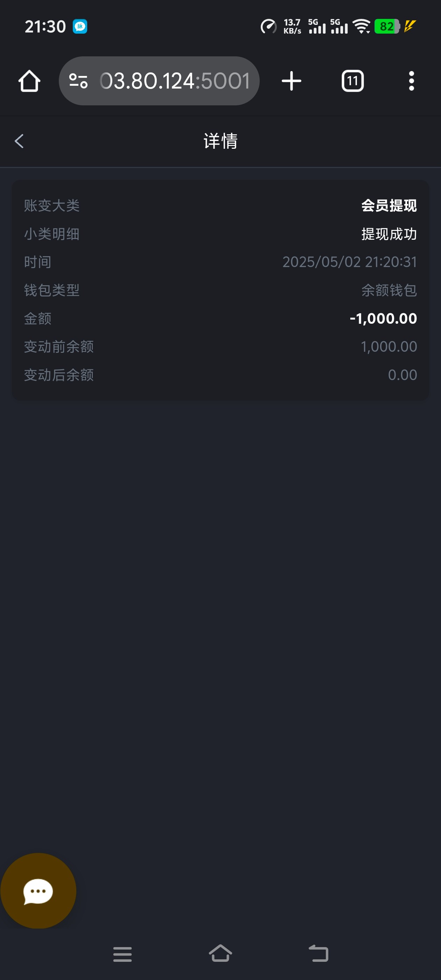This screenshot has height=980, width=441.
Task: Open the tab switcher showing 11 tabs
Action: pyautogui.click(x=352, y=81)
